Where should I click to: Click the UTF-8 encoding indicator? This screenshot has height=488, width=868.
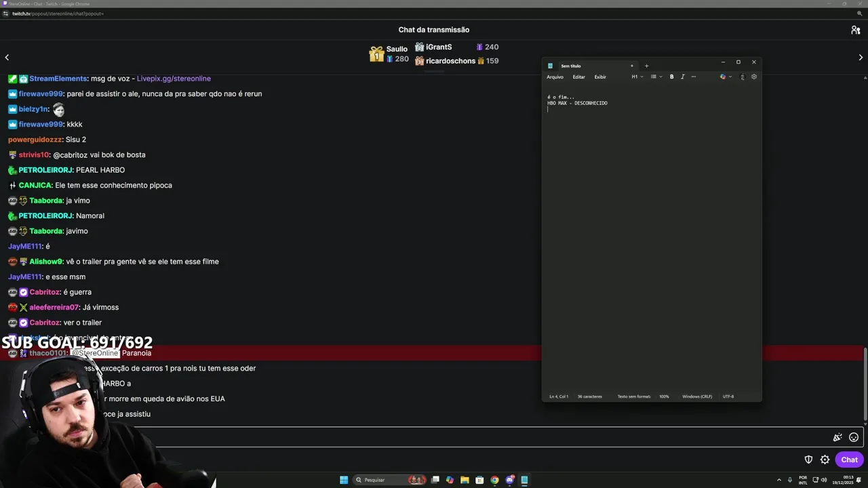tap(728, 396)
